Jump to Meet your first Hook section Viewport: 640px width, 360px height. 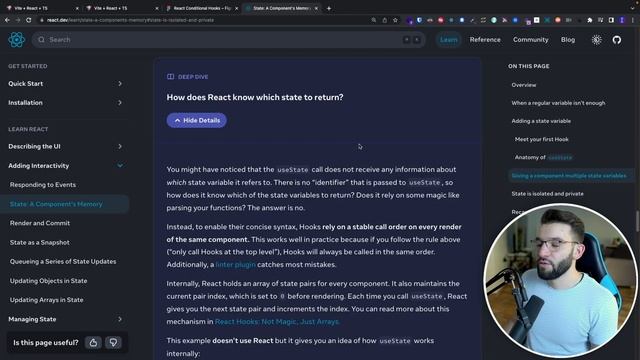542,139
